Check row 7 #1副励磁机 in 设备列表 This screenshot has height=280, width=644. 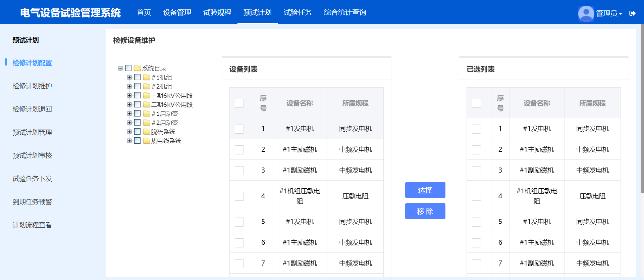(x=239, y=264)
